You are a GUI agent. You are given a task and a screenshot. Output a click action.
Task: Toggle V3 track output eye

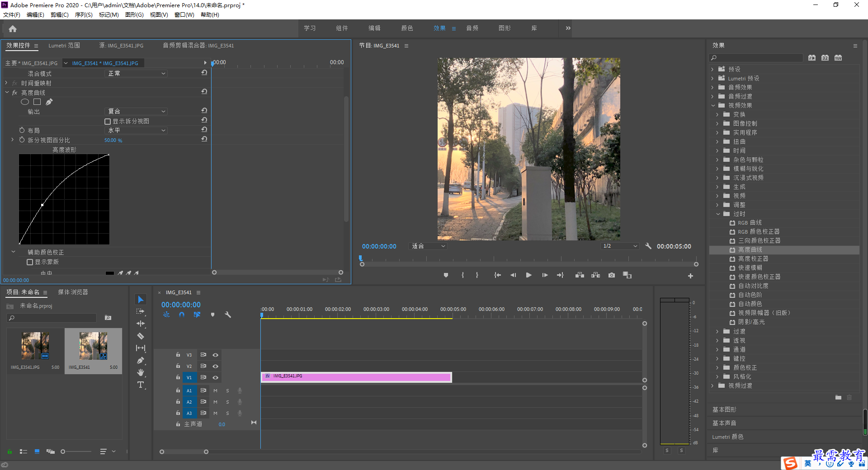(216, 355)
